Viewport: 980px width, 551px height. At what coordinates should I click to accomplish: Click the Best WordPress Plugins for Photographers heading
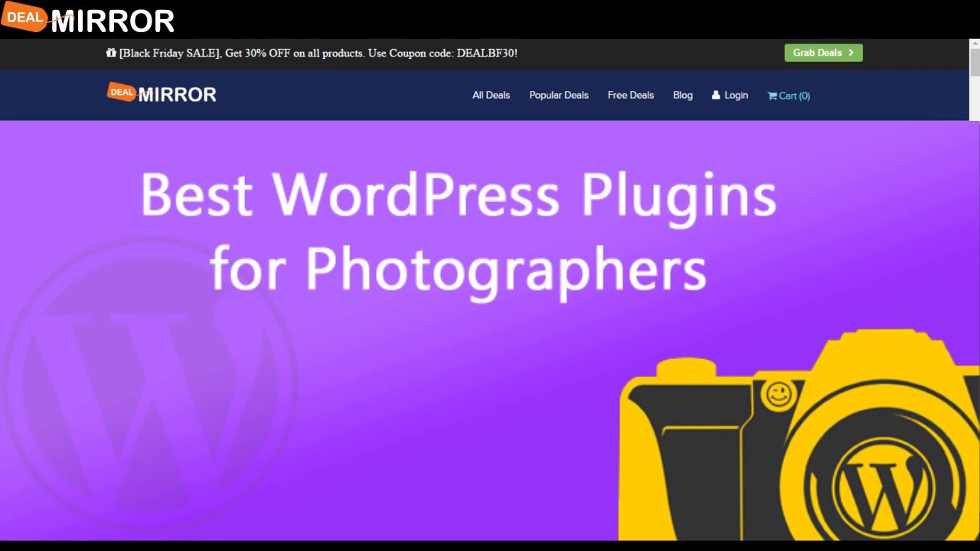(x=458, y=231)
